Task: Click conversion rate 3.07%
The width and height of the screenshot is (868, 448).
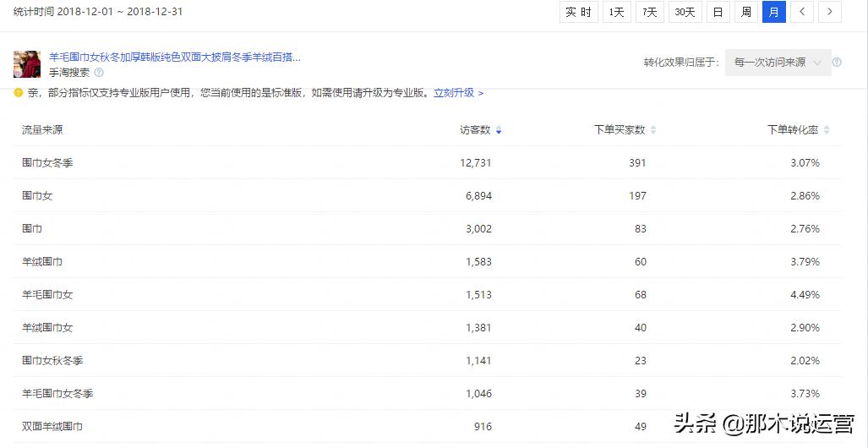Action: [805, 163]
